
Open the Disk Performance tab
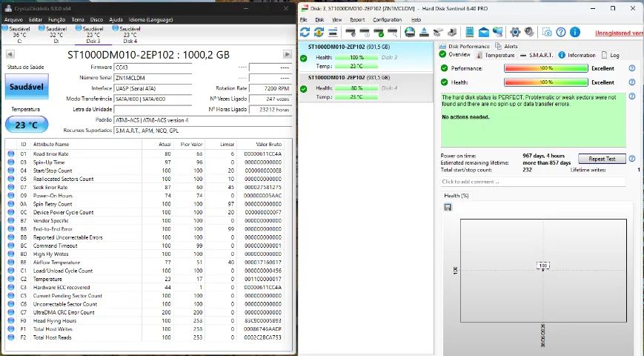click(464, 47)
